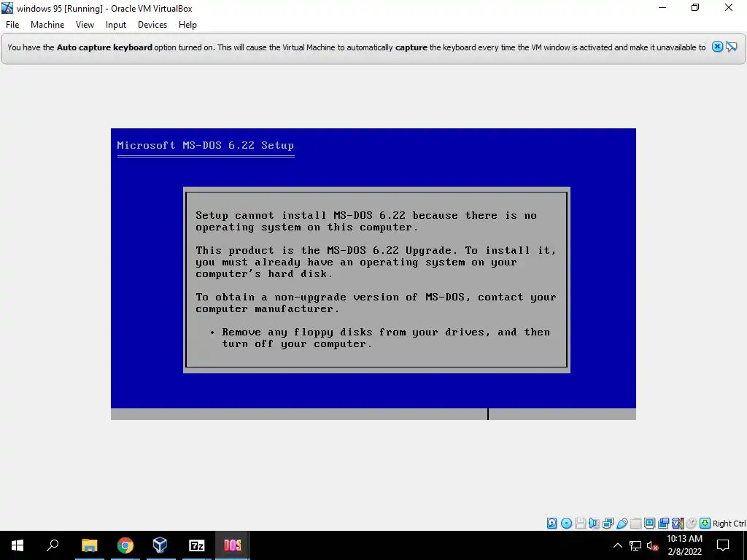The image size is (747, 560).
Task: Switch to VirtualBox Manager taskbar icon
Action: (x=160, y=545)
